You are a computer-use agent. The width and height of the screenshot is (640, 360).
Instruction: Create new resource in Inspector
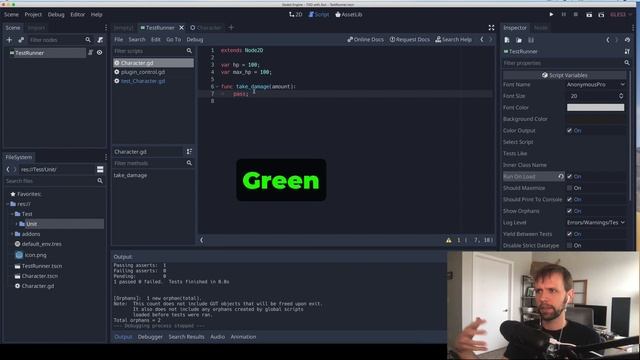click(x=507, y=40)
